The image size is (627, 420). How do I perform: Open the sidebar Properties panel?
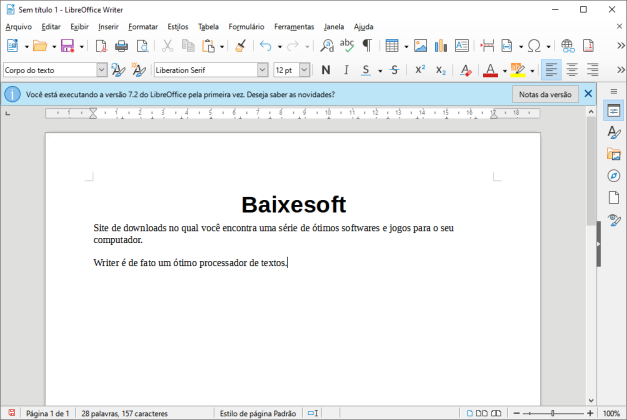coord(613,111)
